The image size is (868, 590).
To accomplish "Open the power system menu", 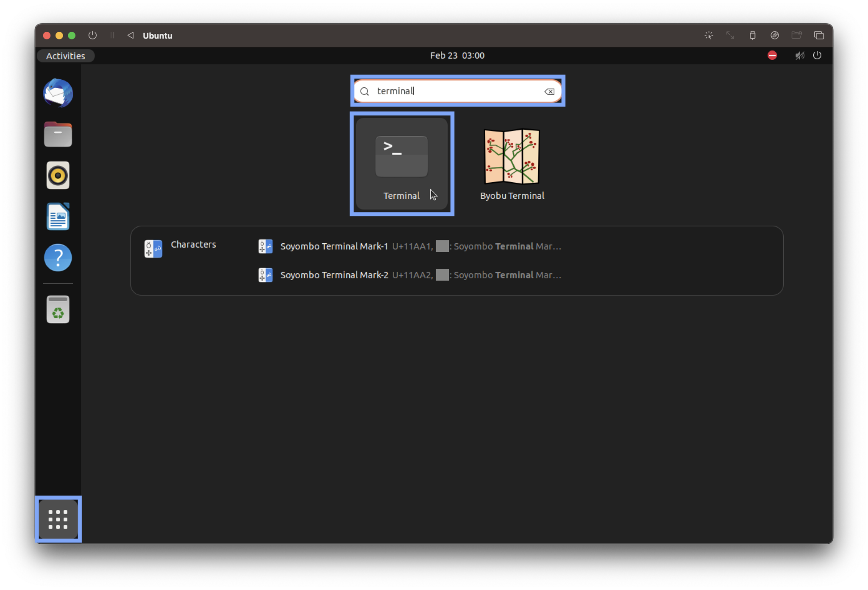I will (818, 55).
